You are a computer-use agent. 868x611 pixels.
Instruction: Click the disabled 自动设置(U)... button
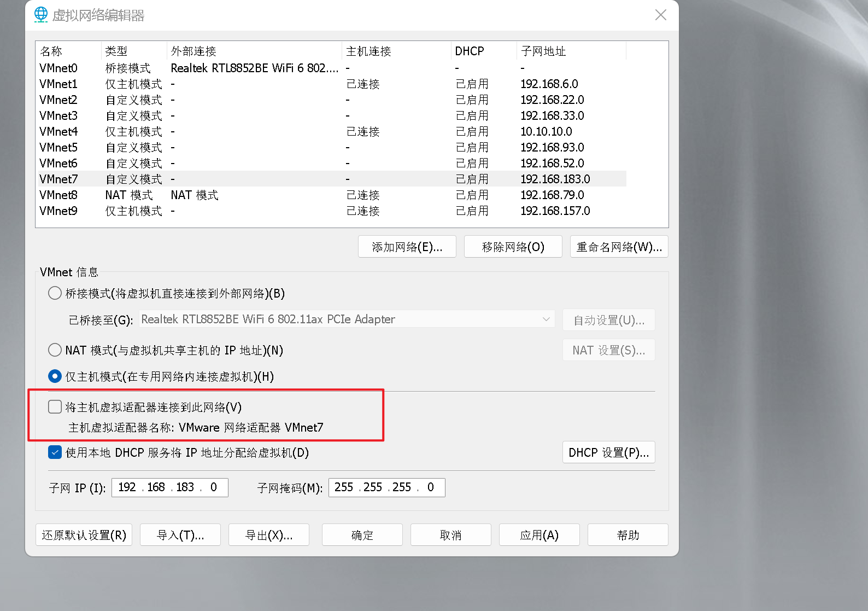click(x=609, y=320)
